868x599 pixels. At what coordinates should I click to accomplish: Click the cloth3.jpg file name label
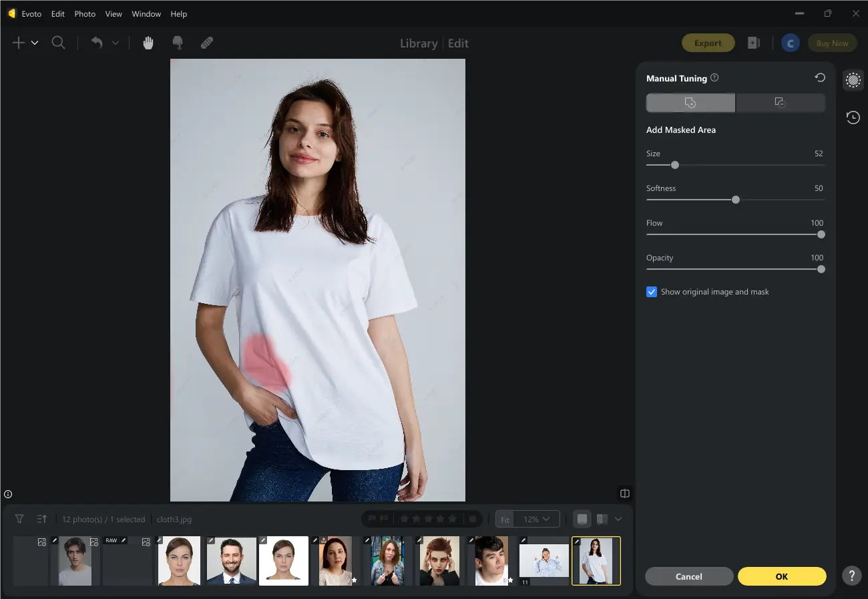point(174,519)
